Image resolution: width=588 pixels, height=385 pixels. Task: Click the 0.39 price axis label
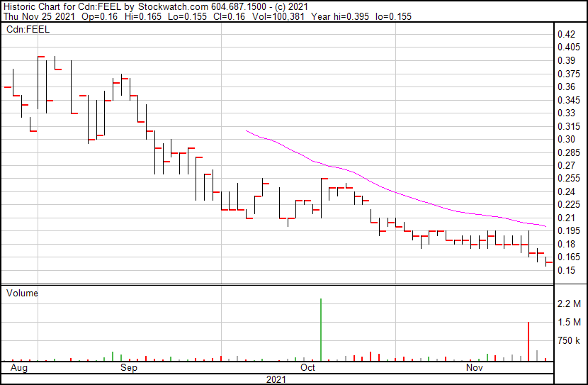click(x=566, y=61)
